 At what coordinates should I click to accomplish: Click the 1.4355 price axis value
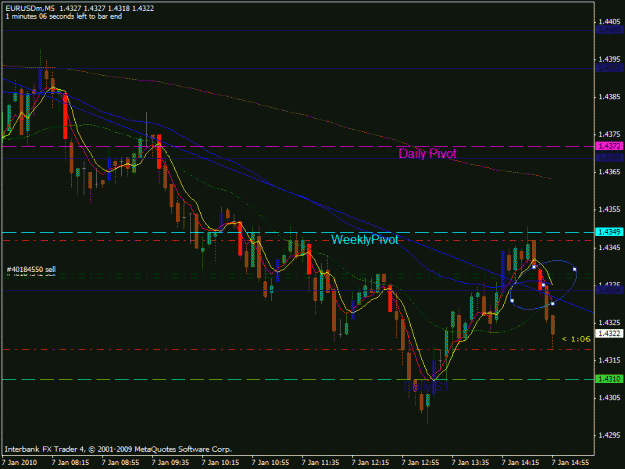pyautogui.click(x=610, y=210)
